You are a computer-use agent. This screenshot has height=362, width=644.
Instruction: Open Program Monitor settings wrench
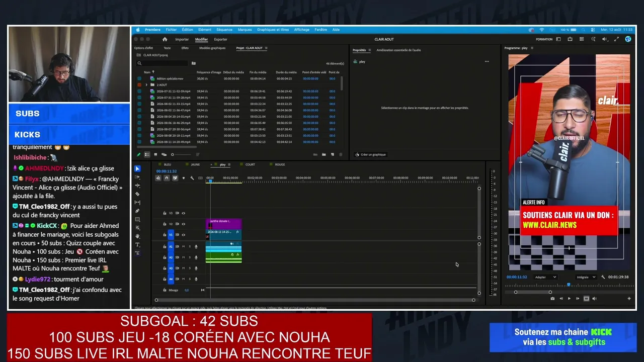(603, 277)
